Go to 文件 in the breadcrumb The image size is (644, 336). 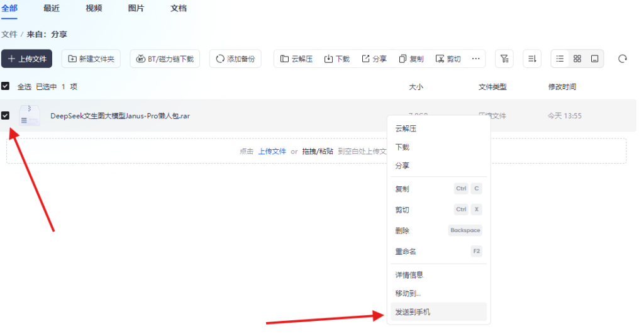tap(9, 35)
